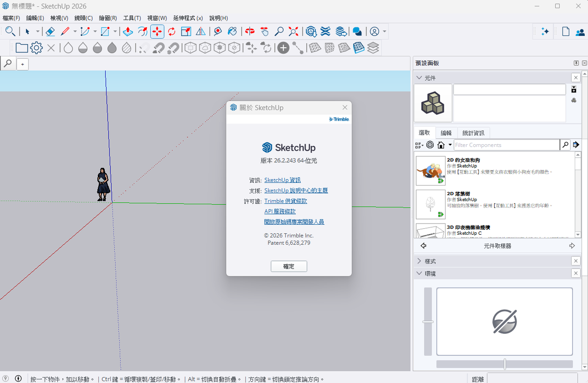Open the folder icon in second toolbar
This screenshot has width=588, height=383.
[22, 48]
